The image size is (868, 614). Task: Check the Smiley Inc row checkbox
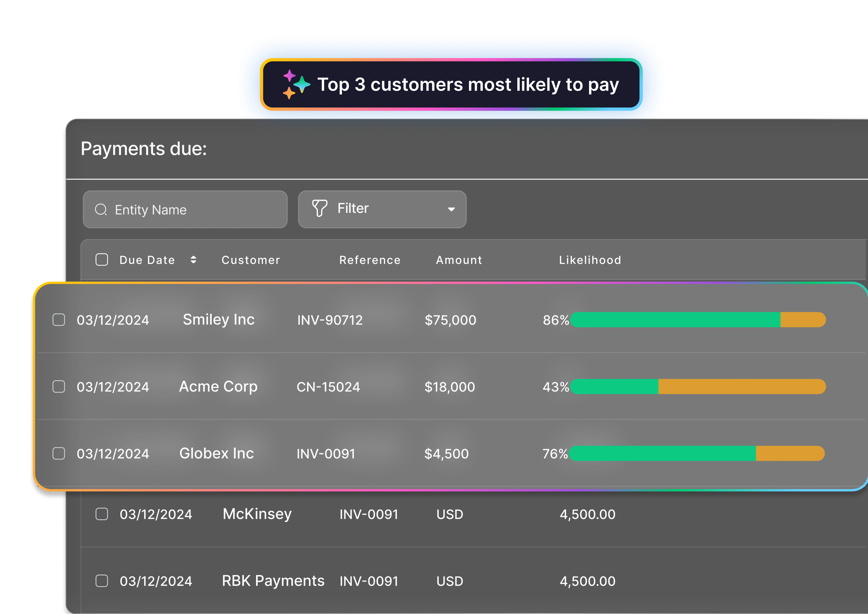(59, 320)
